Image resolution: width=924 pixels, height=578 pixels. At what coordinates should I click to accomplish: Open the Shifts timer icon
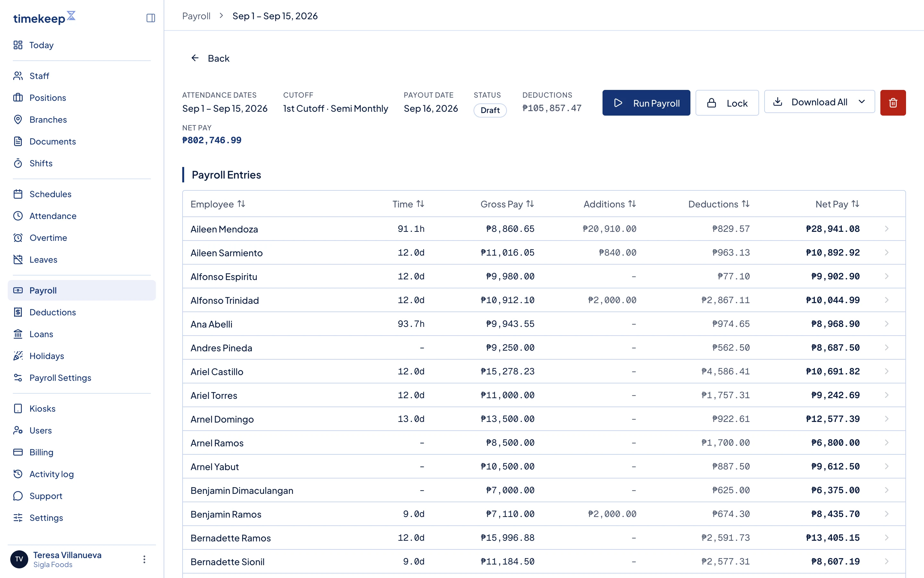(x=18, y=163)
